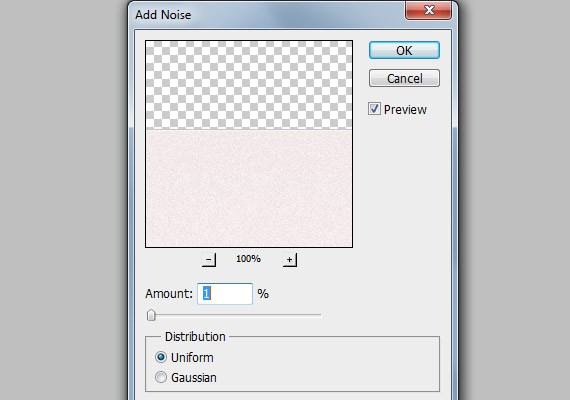Click the transparent checkerboard area in preview
570x400 pixels.
(x=249, y=85)
